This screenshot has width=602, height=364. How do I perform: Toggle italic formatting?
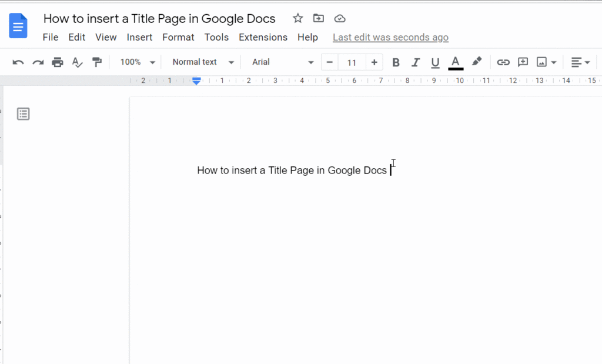point(415,62)
